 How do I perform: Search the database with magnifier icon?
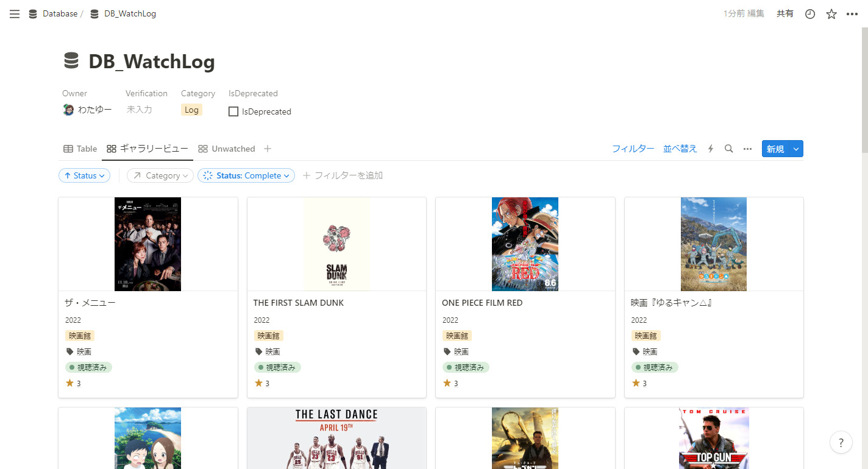click(728, 149)
